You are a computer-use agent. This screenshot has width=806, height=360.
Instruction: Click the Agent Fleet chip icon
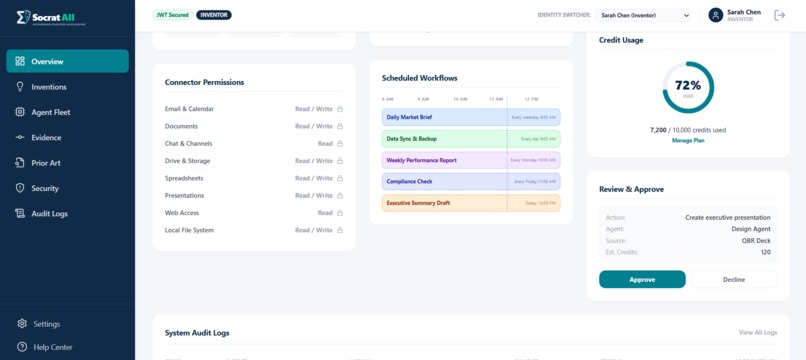click(x=20, y=112)
